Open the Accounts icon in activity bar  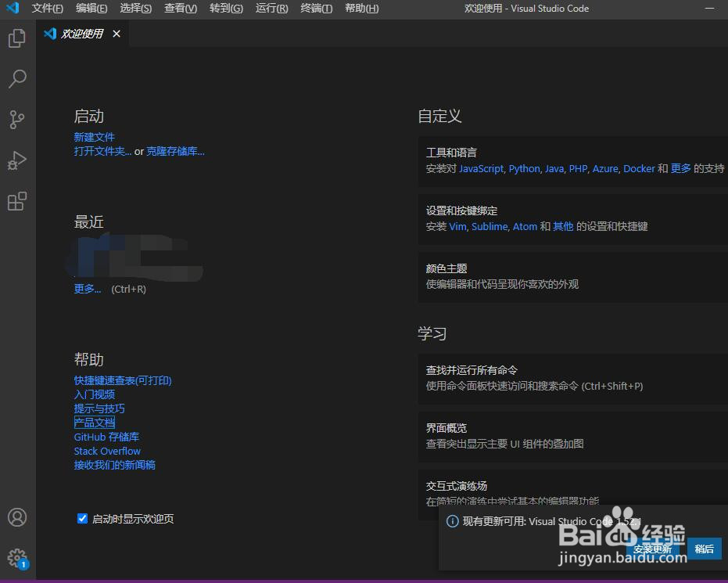(x=17, y=517)
